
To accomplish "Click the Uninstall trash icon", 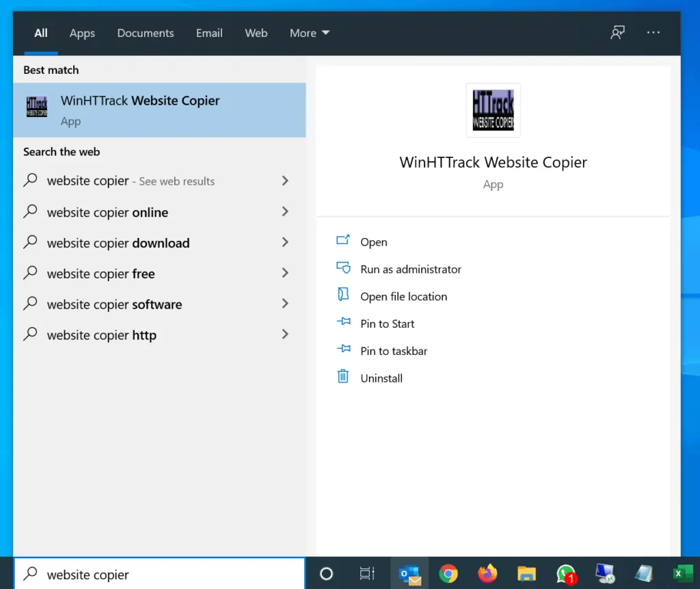I will point(343,376).
